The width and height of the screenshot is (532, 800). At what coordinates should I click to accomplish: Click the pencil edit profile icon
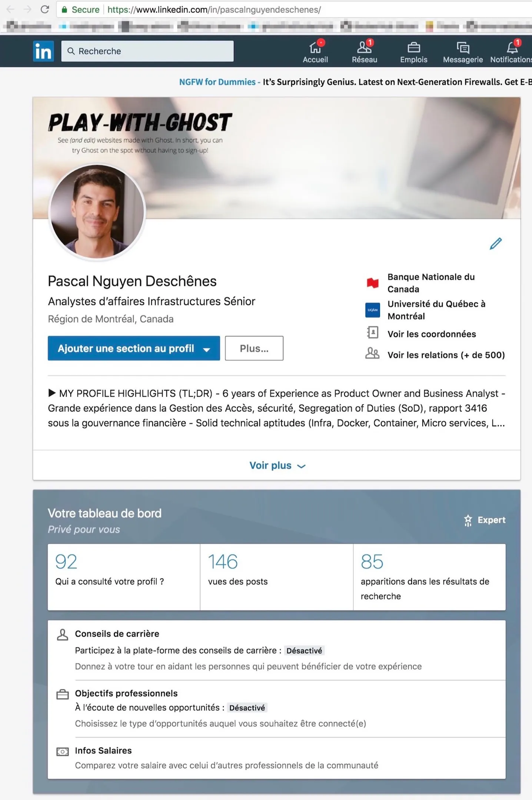coord(496,243)
